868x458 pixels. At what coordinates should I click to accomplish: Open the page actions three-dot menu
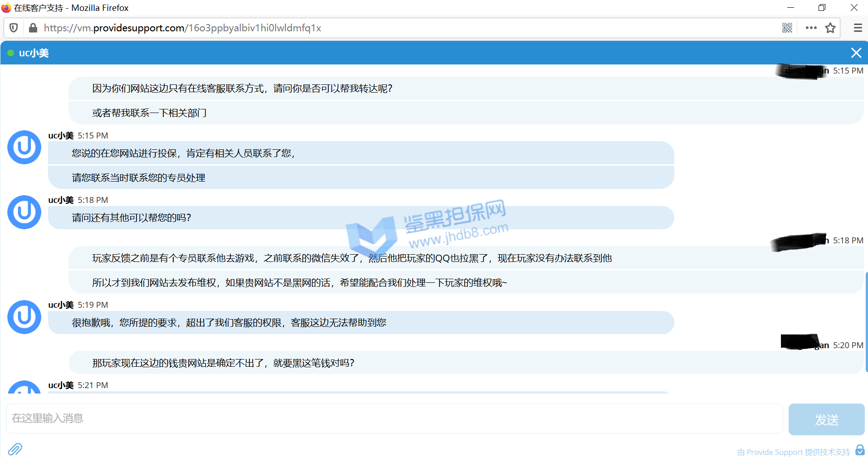[811, 28]
